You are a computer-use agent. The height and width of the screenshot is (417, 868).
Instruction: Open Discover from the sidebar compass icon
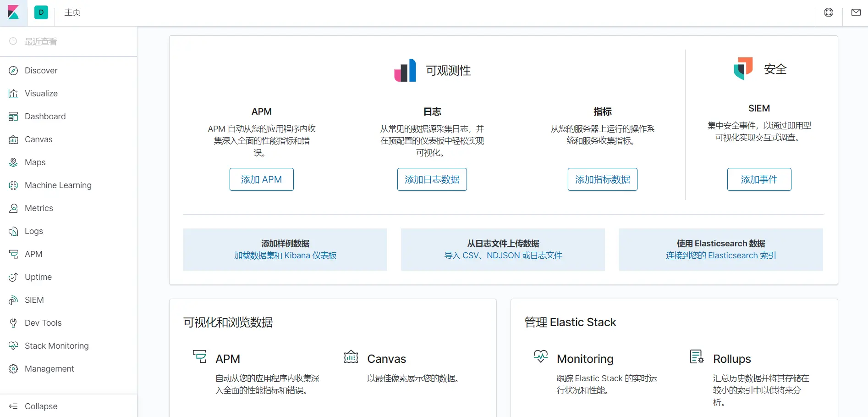point(13,71)
